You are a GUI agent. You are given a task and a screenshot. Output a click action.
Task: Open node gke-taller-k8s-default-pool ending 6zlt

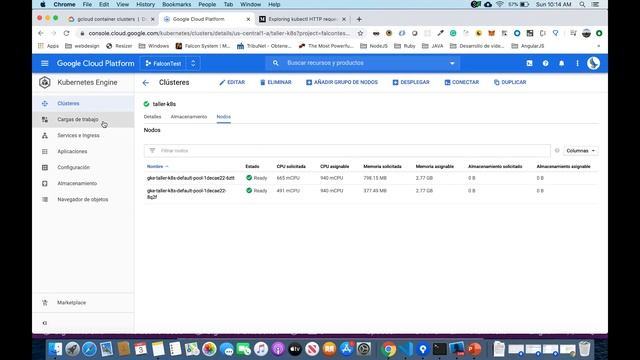point(191,178)
